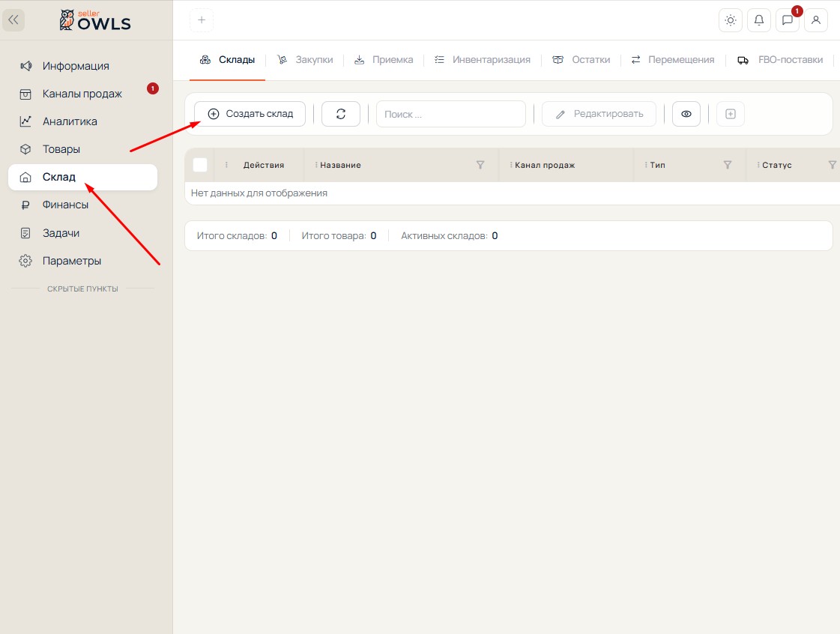The height and width of the screenshot is (634, 840).
Task: Open Параметры settings section
Action: tap(82, 261)
